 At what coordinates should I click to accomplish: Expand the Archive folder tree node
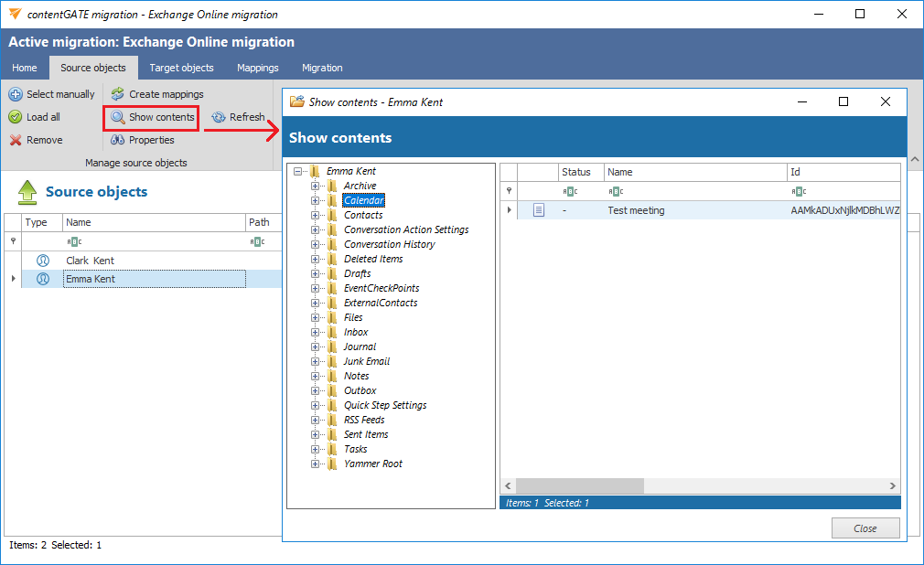pos(316,187)
